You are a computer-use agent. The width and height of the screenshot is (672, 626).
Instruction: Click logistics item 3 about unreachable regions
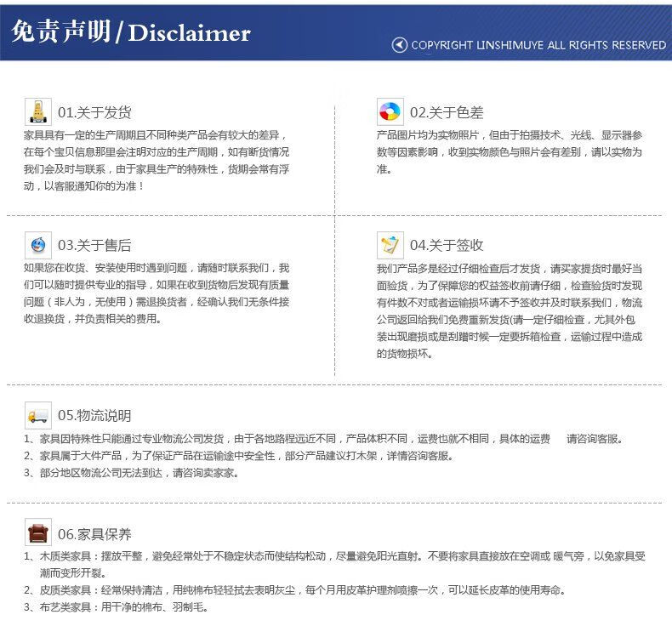coord(131,473)
